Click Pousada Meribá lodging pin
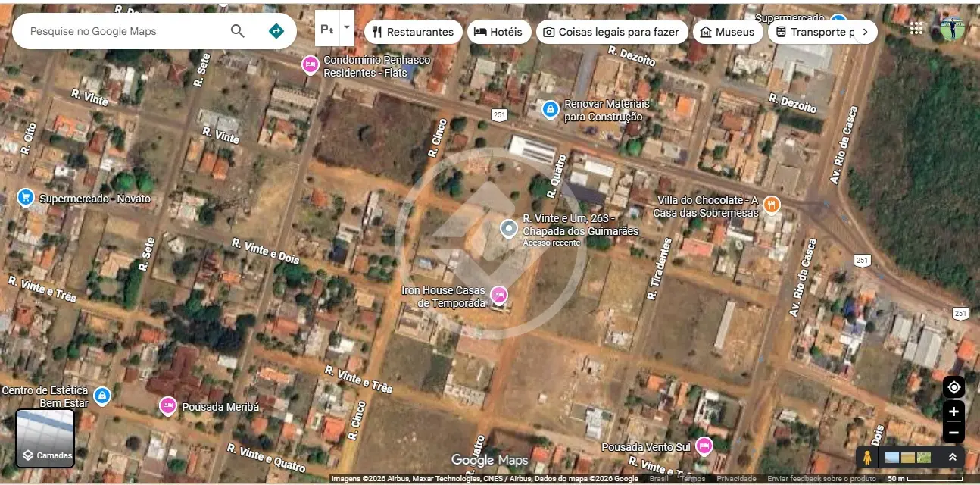The height and width of the screenshot is (485, 980). pyautogui.click(x=168, y=406)
